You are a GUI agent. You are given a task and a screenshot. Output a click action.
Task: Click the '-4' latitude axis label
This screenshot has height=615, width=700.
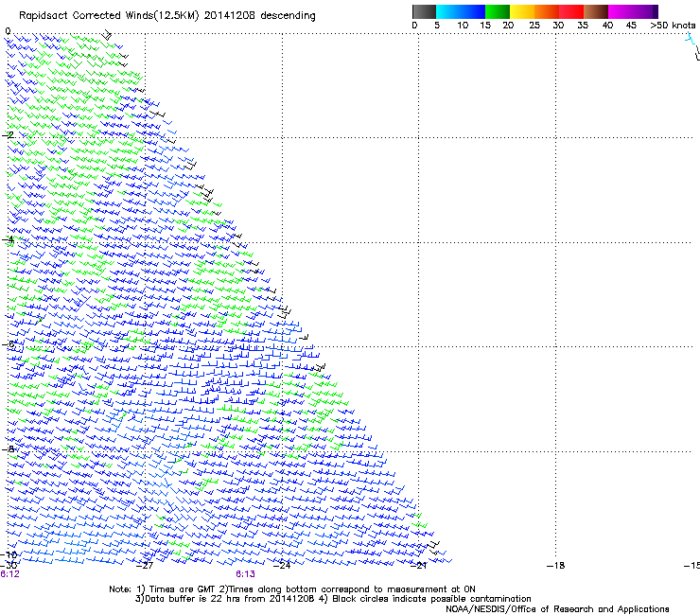click(8, 239)
